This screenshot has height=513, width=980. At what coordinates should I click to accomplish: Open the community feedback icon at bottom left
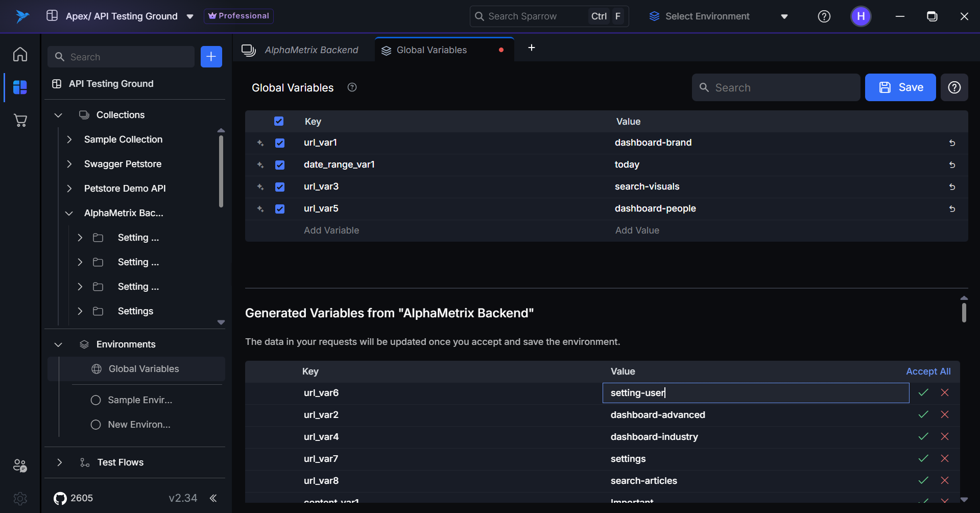(x=19, y=465)
